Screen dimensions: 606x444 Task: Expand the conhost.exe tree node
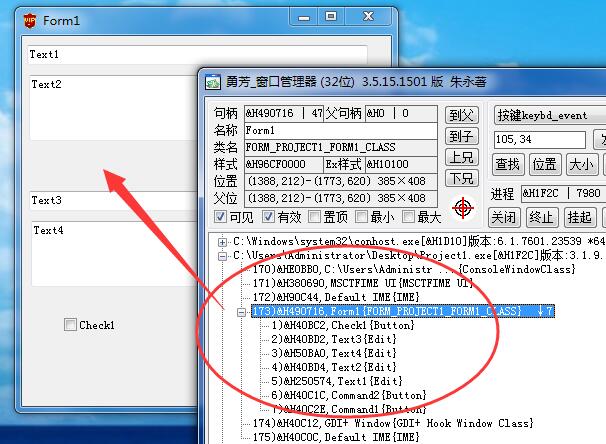point(222,242)
